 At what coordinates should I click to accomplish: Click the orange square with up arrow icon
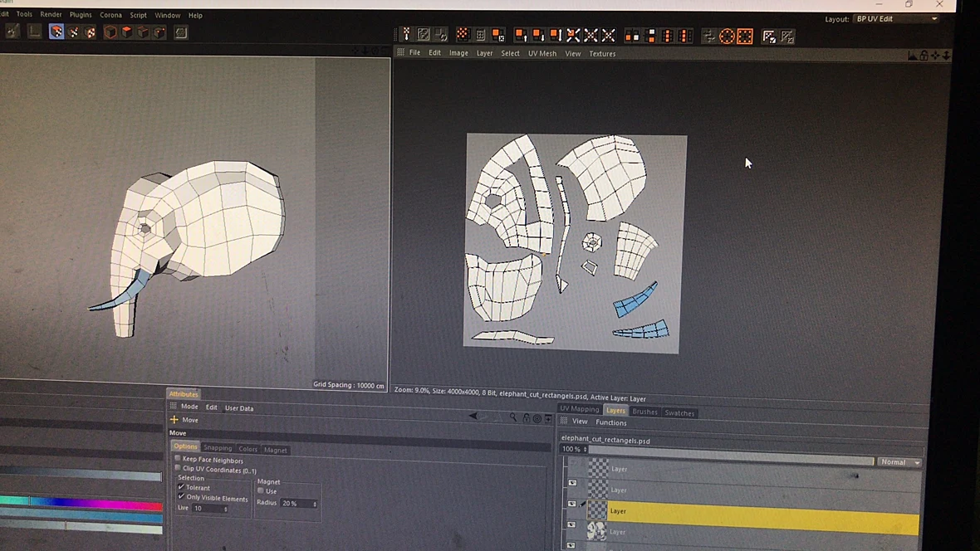pos(520,35)
